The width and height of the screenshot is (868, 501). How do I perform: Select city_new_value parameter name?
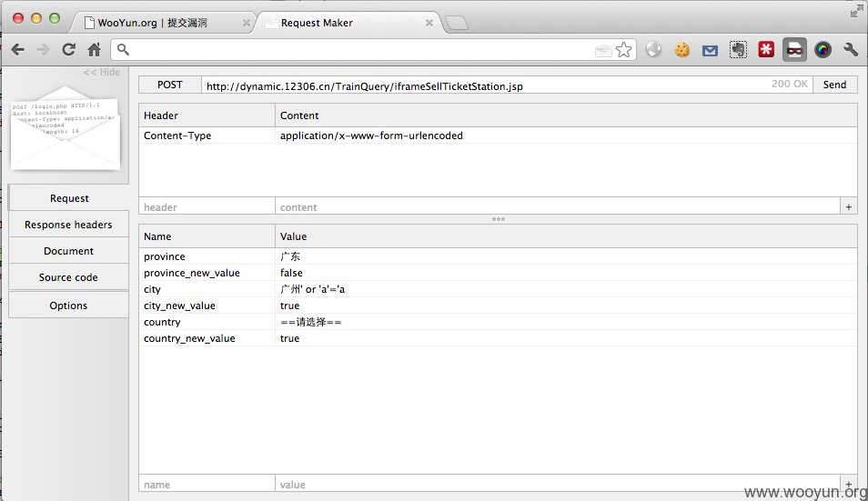[207, 306]
